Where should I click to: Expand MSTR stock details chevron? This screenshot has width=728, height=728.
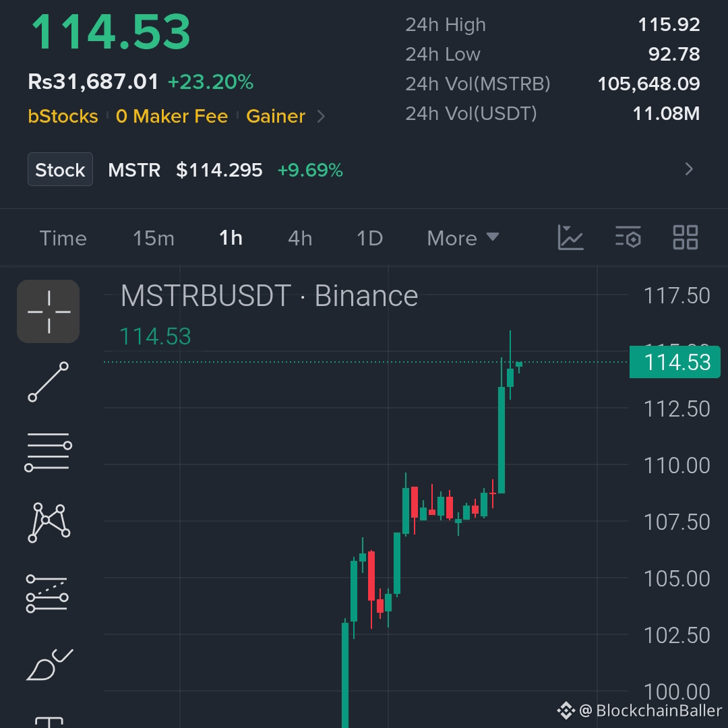(x=689, y=169)
